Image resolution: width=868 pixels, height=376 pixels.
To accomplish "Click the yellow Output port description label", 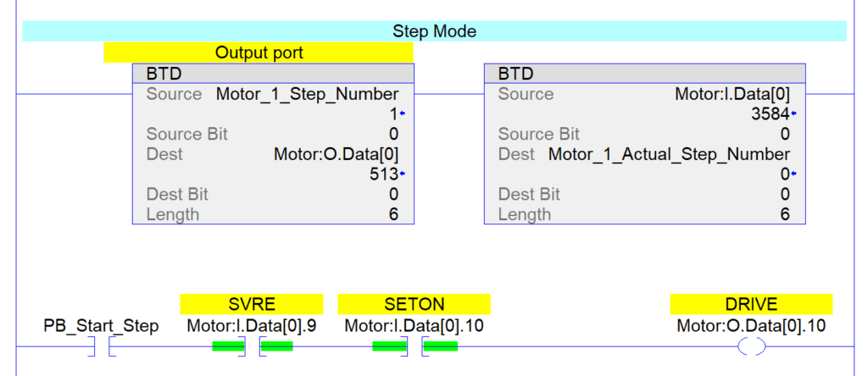I will (x=259, y=53).
